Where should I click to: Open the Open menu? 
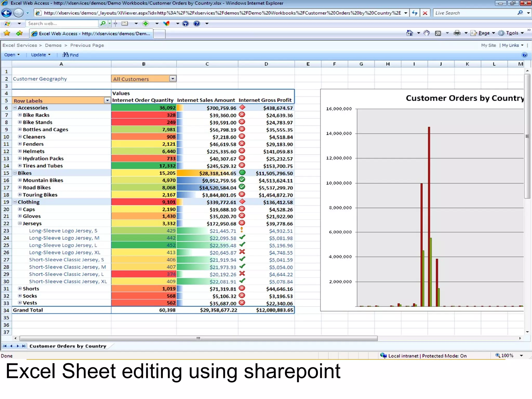pyautogui.click(x=12, y=55)
